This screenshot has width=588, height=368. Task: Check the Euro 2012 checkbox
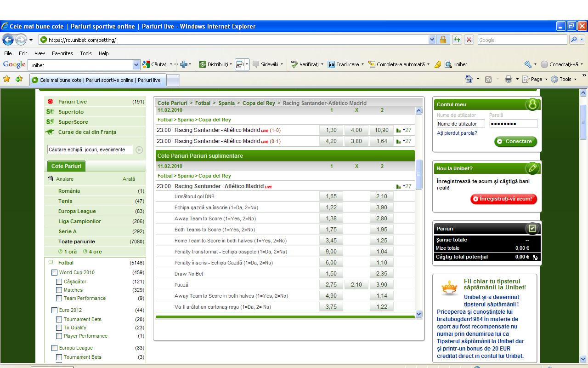54,310
